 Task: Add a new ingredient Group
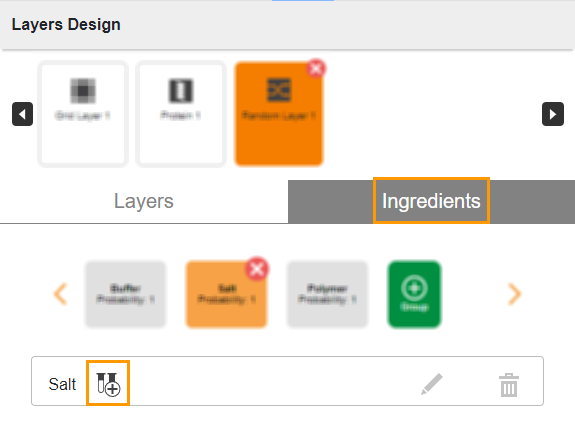[414, 294]
